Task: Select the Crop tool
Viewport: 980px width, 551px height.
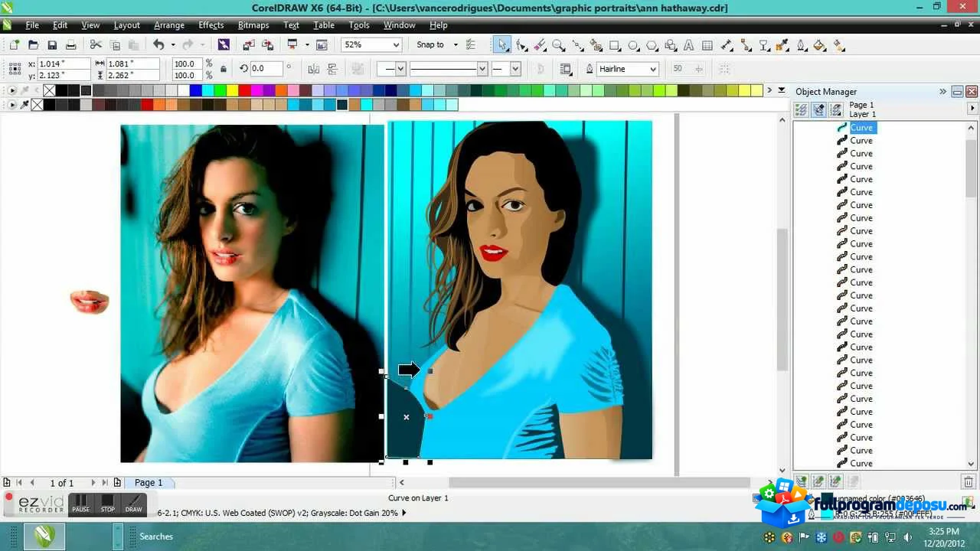Action: (540, 45)
